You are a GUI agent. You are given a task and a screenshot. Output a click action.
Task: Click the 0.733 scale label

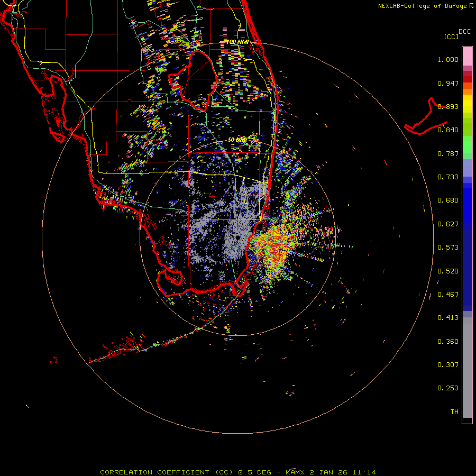tap(448, 177)
